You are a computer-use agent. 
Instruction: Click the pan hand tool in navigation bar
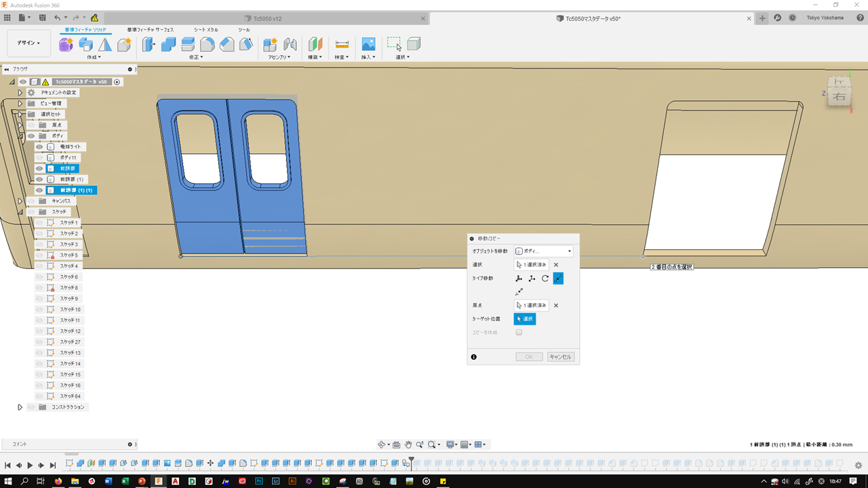408,445
